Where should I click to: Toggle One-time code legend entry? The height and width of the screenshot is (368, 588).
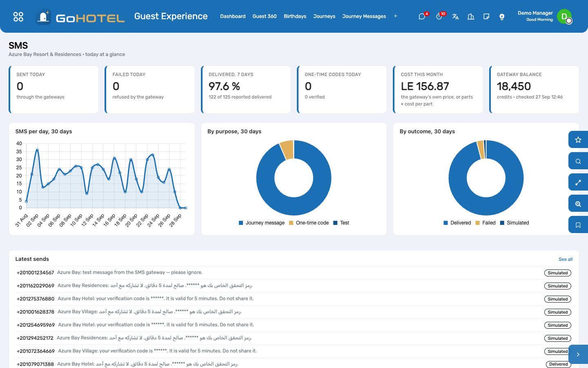tap(309, 223)
